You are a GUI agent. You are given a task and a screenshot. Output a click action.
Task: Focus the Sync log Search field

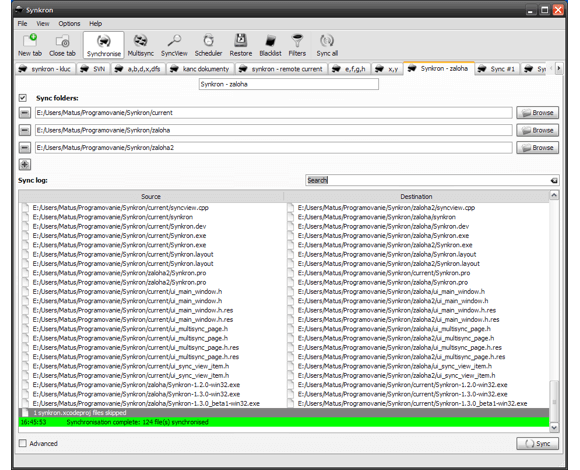pyautogui.click(x=427, y=180)
